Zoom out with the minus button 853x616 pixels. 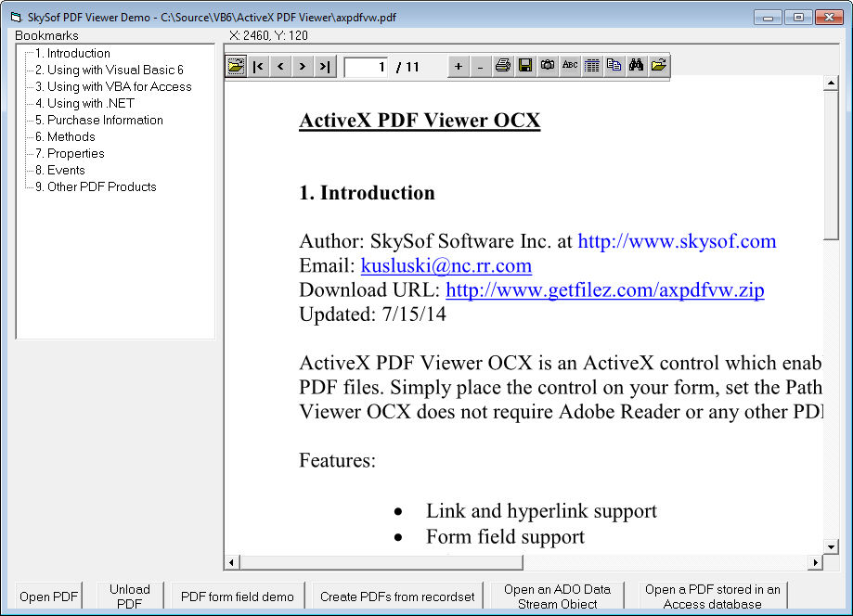(479, 66)
